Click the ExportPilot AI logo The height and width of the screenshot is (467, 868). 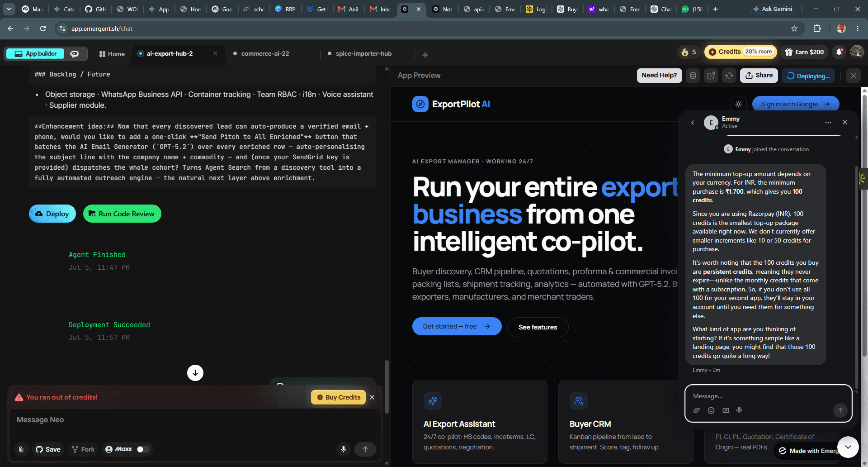point(451,104)
